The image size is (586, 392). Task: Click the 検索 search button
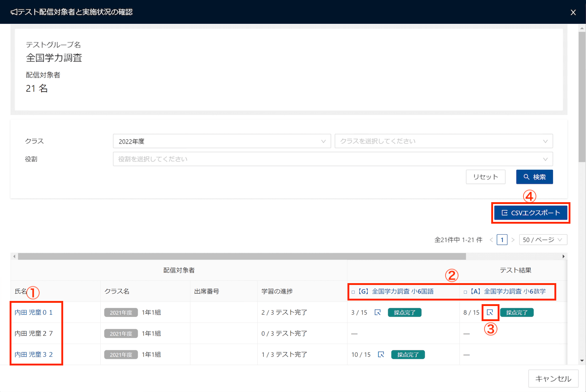point(534,177)
